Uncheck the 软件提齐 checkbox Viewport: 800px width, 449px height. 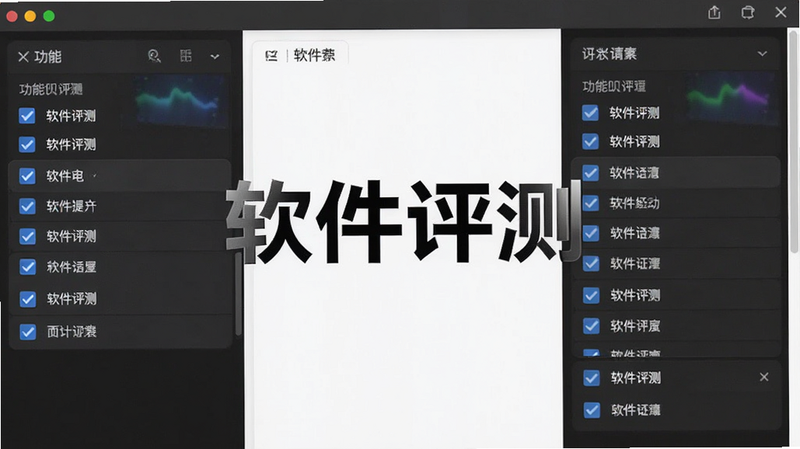[27, 206]
